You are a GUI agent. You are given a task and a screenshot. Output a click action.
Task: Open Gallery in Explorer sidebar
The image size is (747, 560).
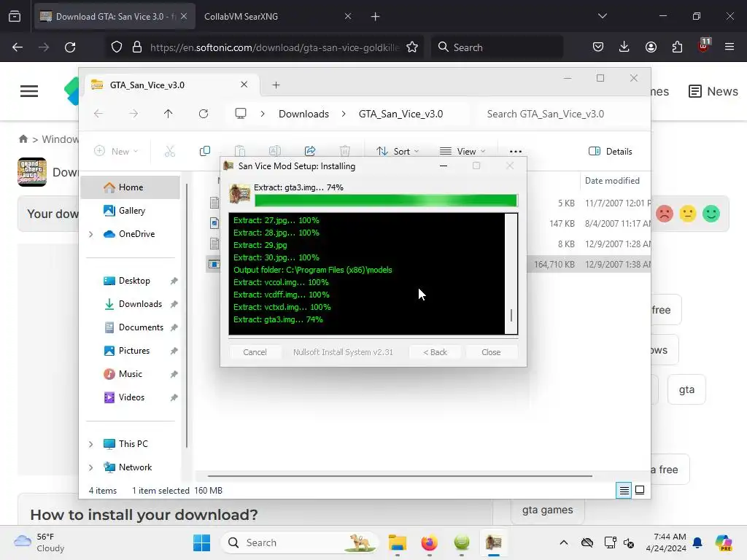click(131, 211)
